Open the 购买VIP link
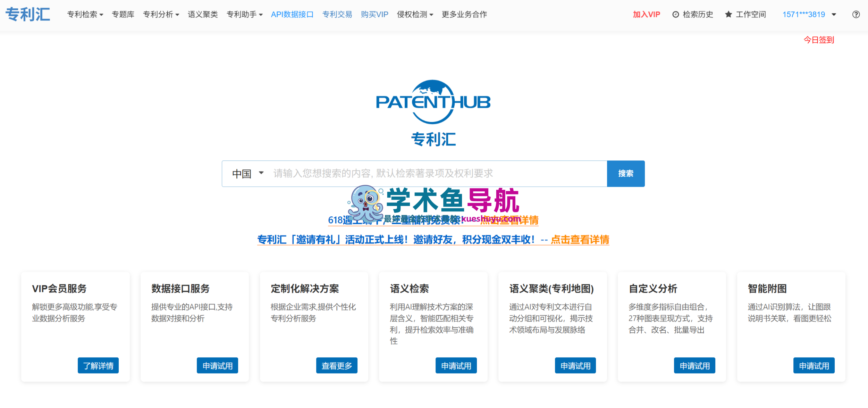This screenshot has width=868, height=408. [374, 15]
